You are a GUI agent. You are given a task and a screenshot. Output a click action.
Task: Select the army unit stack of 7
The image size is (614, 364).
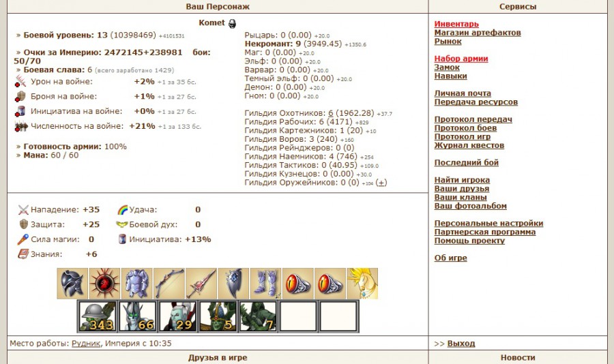tap(258, 317)
